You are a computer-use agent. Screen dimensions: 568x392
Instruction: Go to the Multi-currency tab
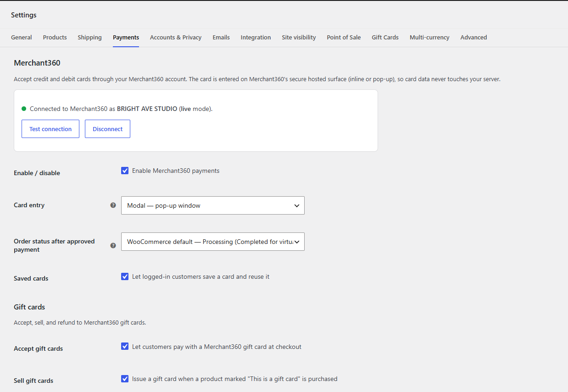point(429,38)
